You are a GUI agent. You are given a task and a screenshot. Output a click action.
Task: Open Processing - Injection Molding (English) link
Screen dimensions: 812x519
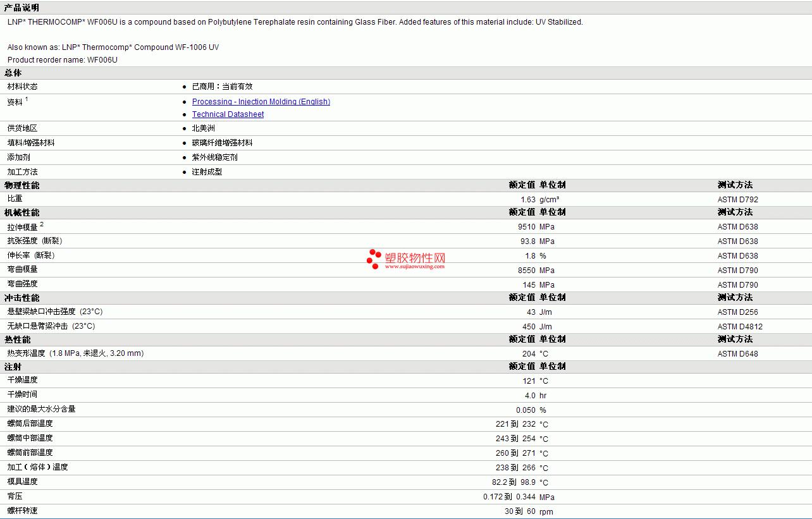[x=261, y=102]
